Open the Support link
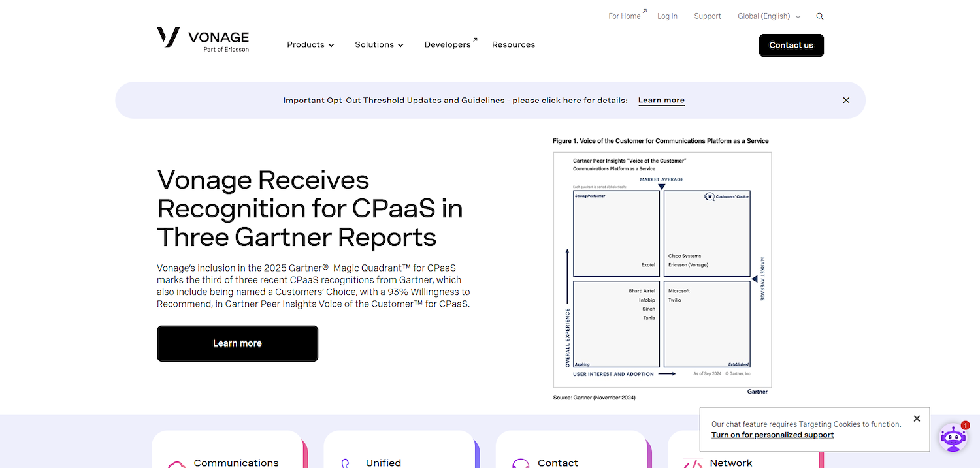This screenshot has height=468, width=980. pos(708,16)
